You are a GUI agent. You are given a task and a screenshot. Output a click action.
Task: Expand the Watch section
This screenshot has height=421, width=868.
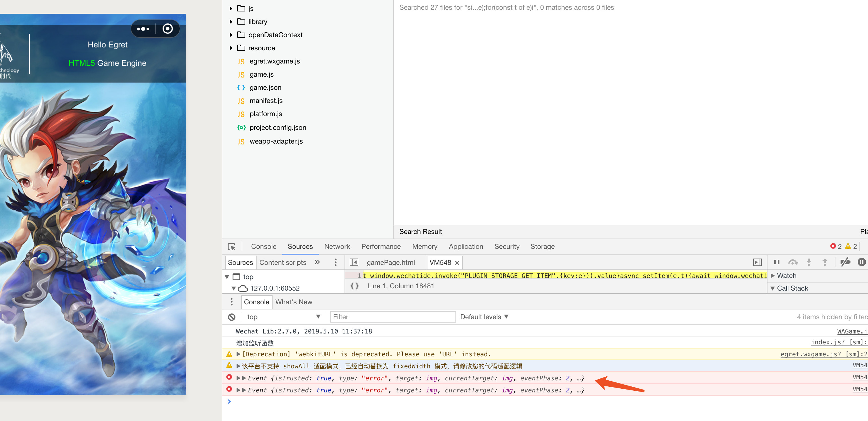coord(773,276)
